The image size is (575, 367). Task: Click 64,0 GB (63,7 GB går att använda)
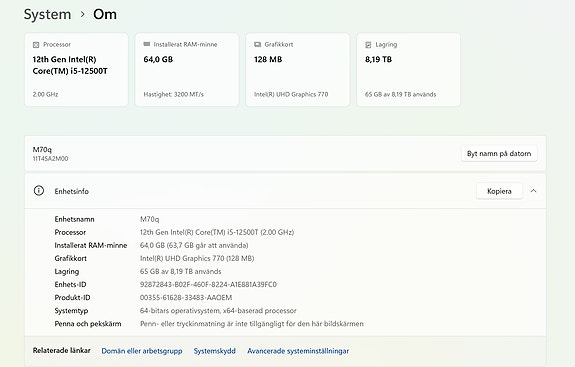click(x=194, y=245)
